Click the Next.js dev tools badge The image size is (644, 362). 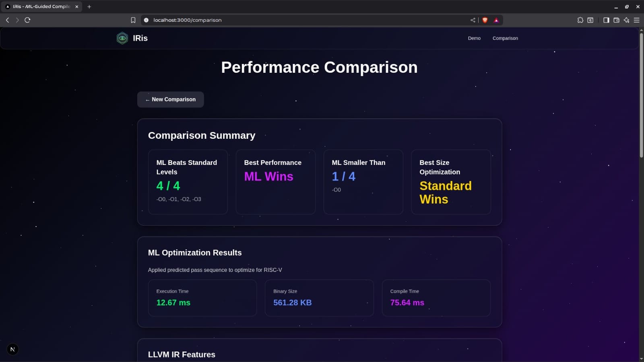coord(12,349)
